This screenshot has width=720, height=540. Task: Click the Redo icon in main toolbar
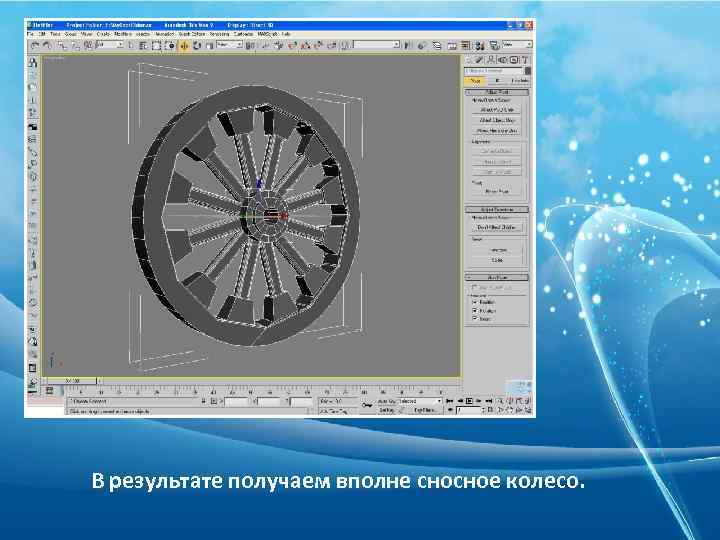47,45
